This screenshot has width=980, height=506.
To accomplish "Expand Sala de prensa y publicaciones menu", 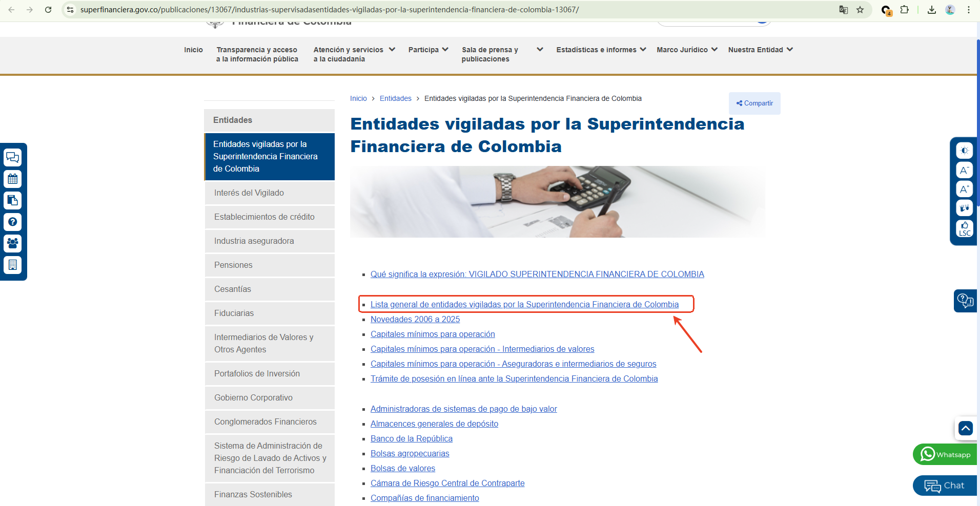I will click(x=502, y=54).
